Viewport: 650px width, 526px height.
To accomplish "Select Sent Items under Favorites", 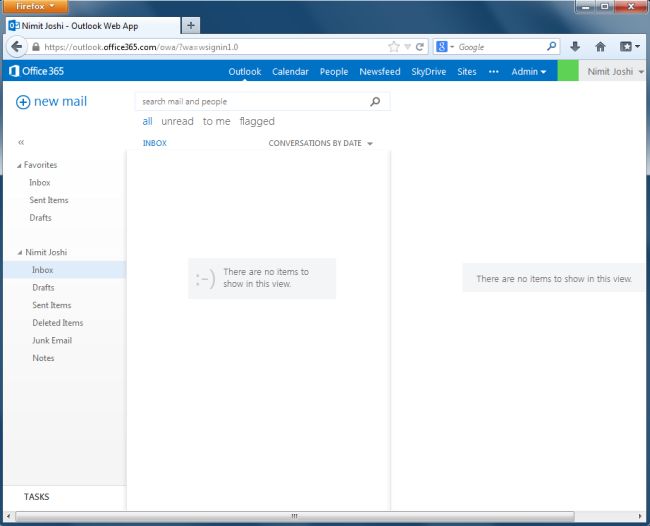I will (49, 200).
